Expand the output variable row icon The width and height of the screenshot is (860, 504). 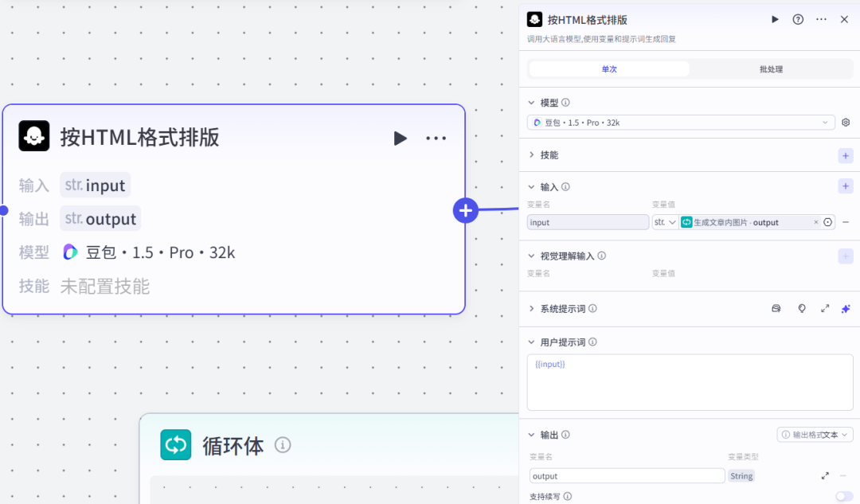coord(825,476)
